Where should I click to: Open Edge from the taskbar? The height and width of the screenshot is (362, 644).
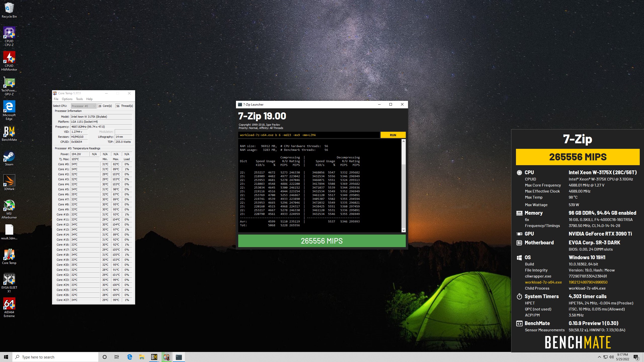point(130,357)
